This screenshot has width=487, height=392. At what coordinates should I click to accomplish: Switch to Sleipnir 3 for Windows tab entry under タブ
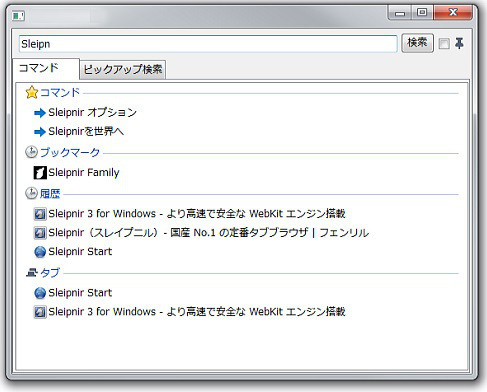pyautogui.click(x=197, y=312)
